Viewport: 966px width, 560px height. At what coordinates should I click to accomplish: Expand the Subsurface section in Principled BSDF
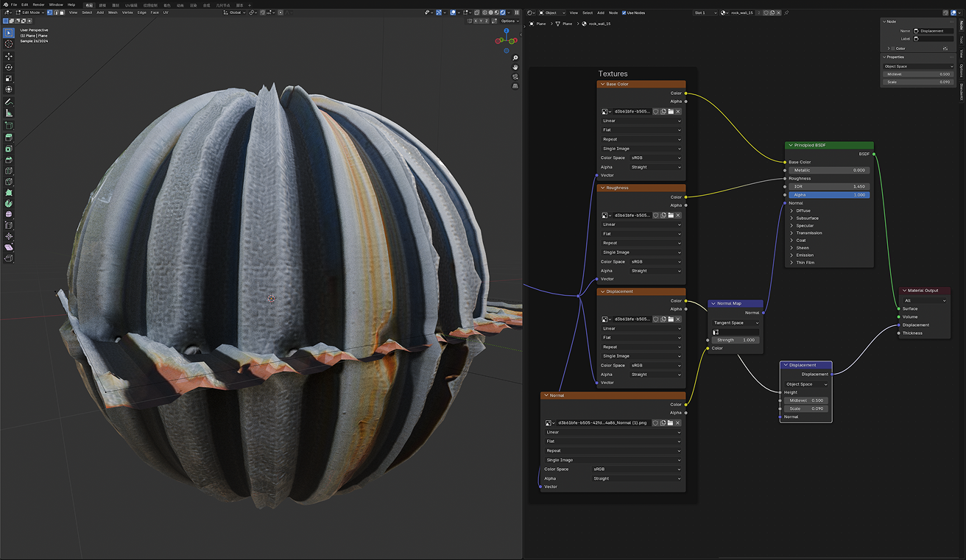[x=807, y=219]
